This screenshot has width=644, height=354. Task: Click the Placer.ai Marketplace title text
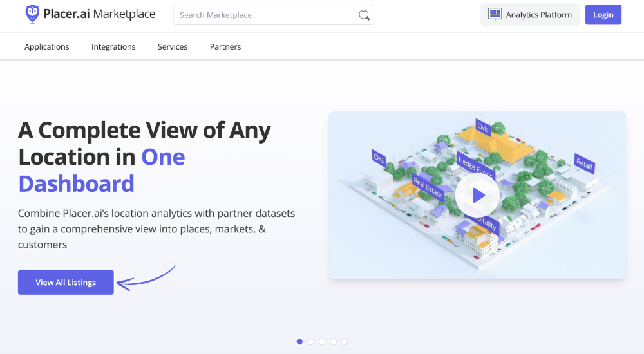point(99,14)
